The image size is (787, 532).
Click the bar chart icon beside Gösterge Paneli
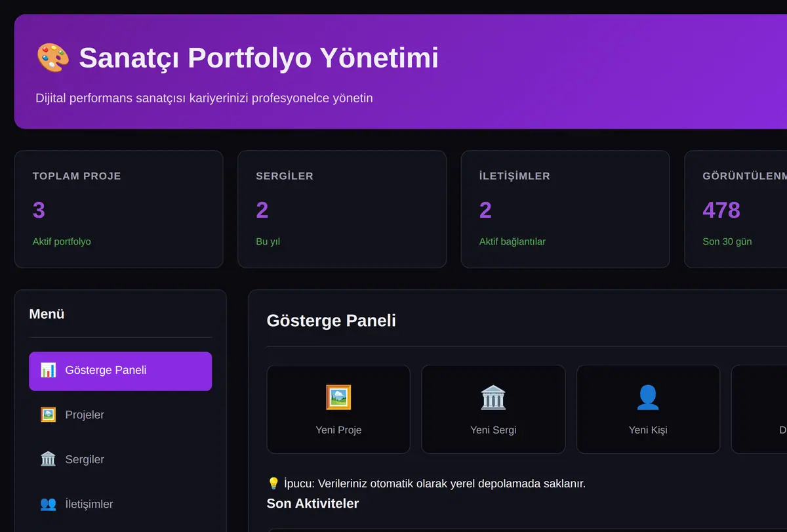[48, 370]
